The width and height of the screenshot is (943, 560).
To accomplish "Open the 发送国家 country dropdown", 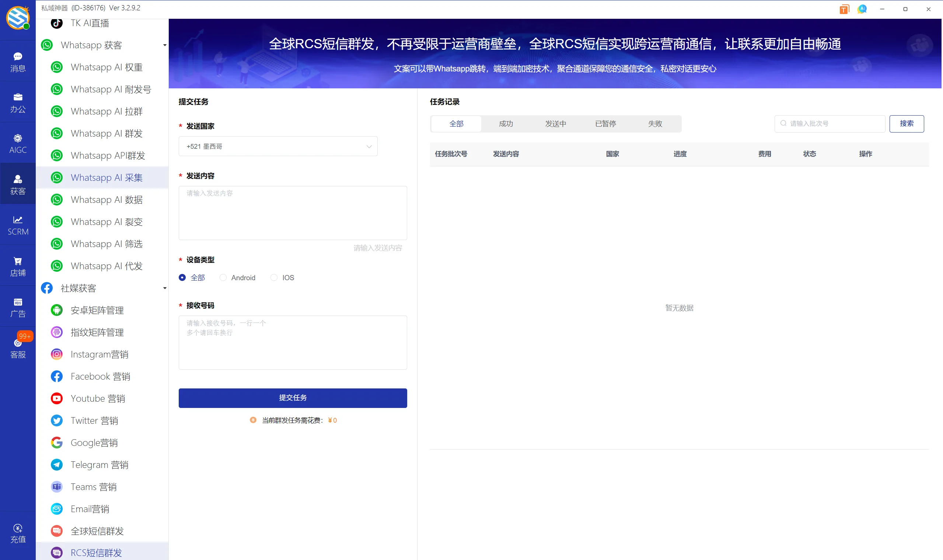I will pyautogui.click(x=277, y=146).
